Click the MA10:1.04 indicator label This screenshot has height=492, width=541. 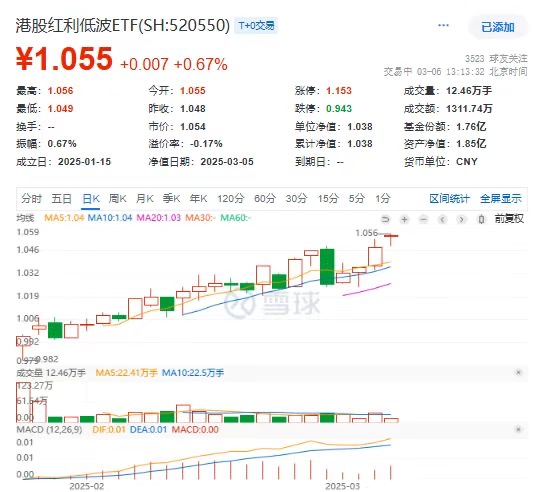(110, 218)
